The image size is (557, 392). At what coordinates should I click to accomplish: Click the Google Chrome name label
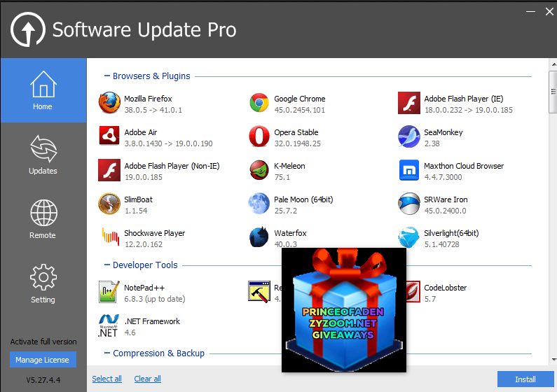[299, 99]
